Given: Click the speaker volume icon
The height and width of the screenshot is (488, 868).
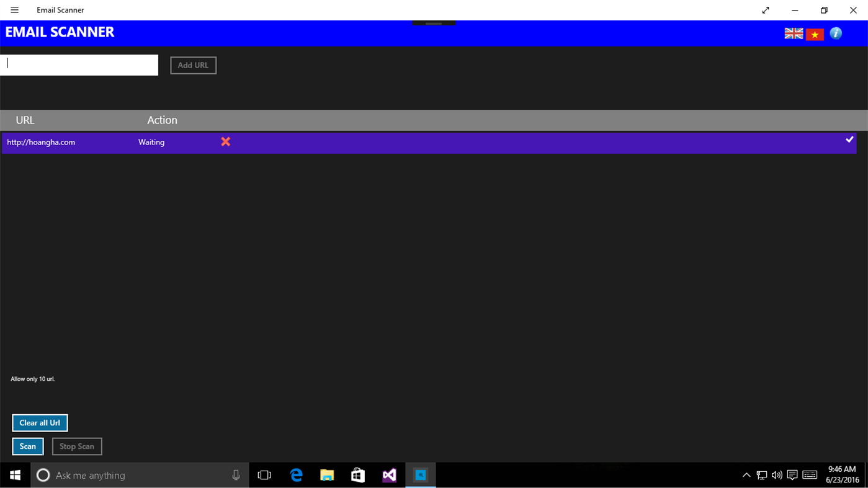Looking at the screenshot, I should point(777,475).
